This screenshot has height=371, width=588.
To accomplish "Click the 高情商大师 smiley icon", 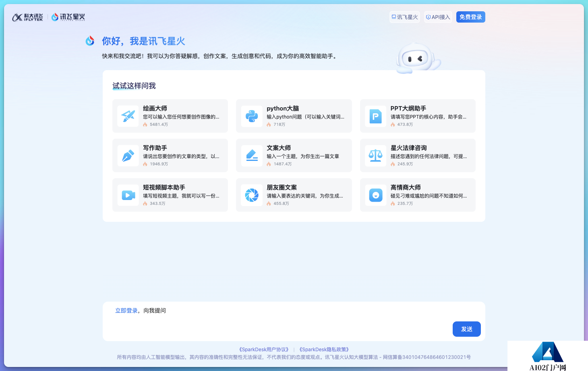I will click(x=376, y=195).
